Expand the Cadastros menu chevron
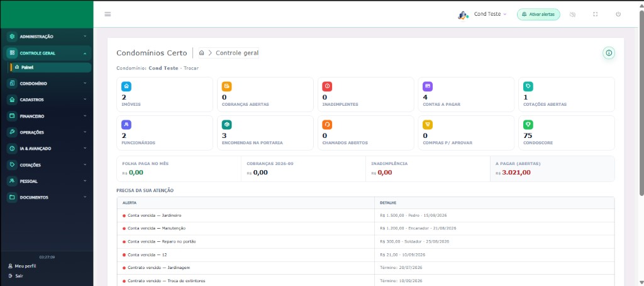 click(x=85, y=99)
